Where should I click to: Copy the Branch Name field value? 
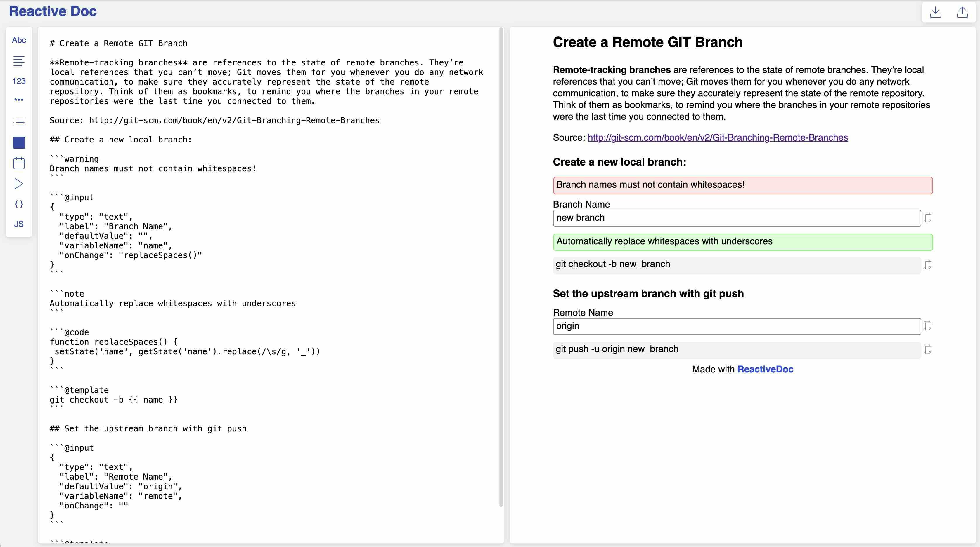point(928,218)
